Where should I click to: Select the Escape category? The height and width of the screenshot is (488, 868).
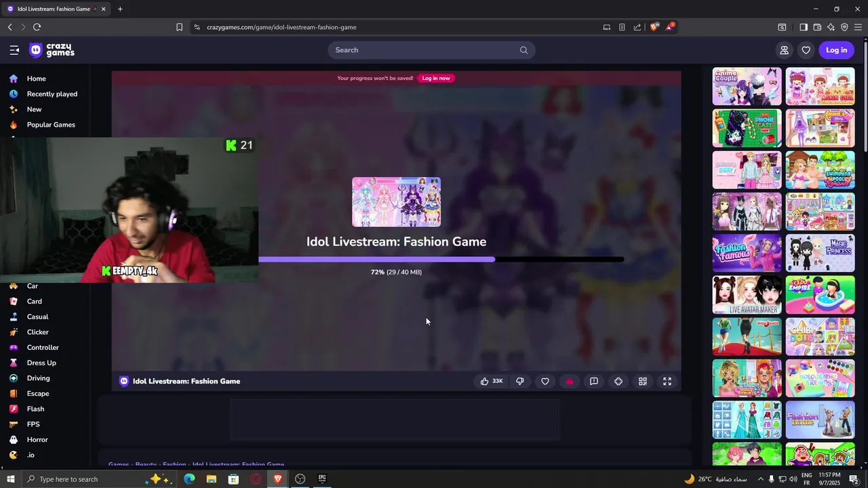tap(37, 394)
